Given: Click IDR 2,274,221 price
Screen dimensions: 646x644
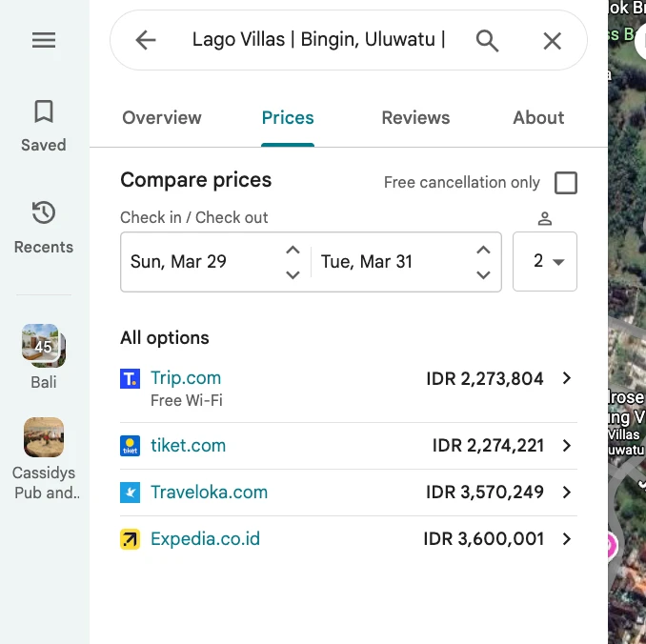Looking at the screenshot, I should [488, 446].
